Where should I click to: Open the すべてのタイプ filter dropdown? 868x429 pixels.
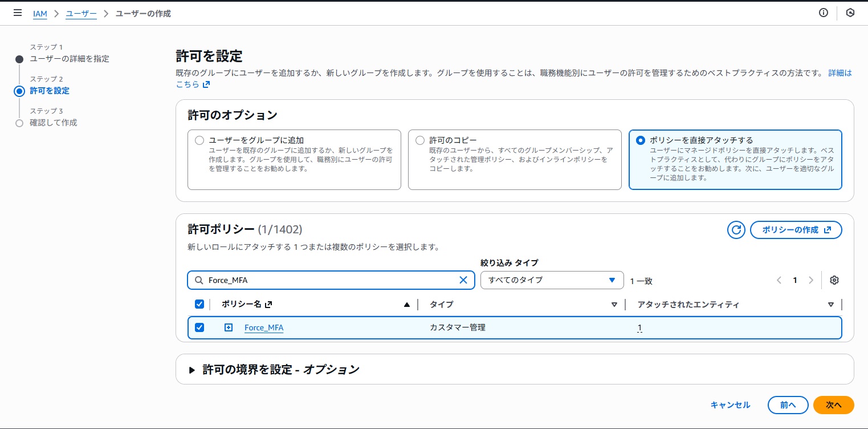[x=551, y=280]
